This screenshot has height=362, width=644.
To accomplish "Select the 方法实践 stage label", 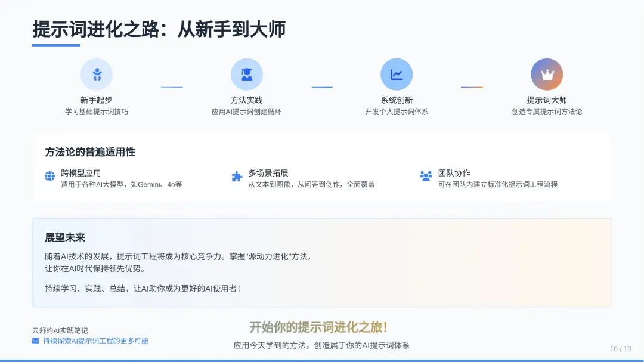I will (246, 100).
